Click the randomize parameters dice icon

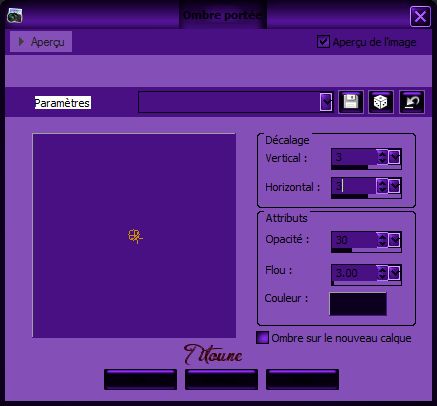click(x=381, y=102)
